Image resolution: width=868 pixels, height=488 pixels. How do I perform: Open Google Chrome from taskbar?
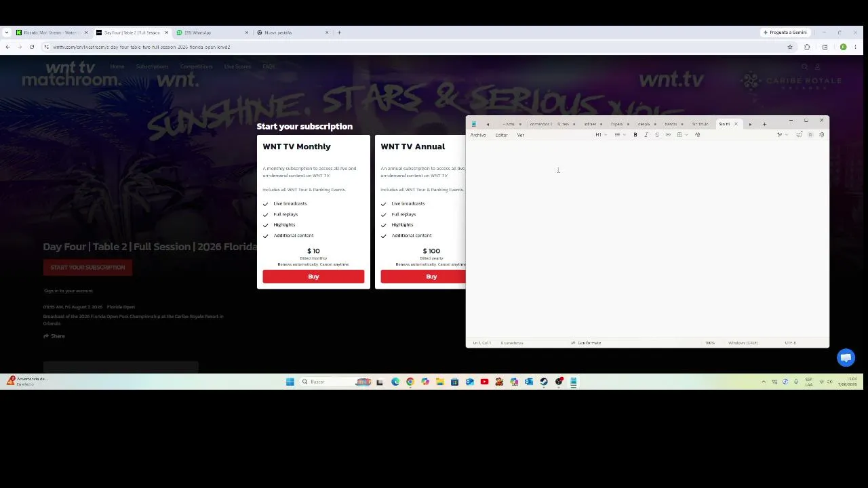click(x=410, y=382)
